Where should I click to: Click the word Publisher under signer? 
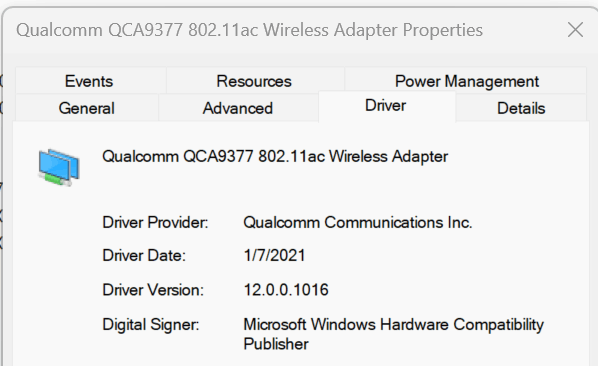[276, 344]
